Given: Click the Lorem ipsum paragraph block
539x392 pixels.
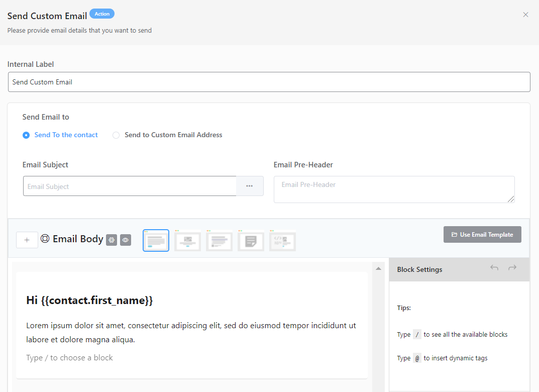Looking at the screenshot, I should pyautogui.click(x=191, y=333).
